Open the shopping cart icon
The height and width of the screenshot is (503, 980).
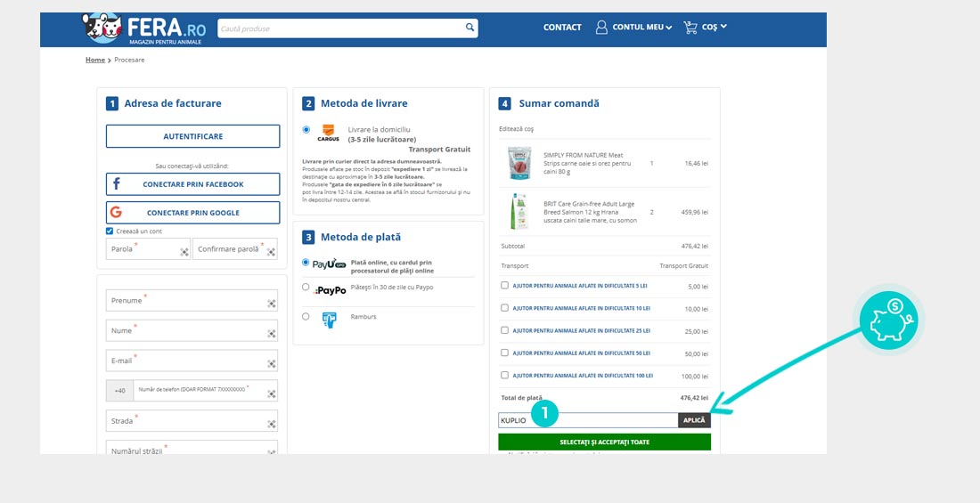[x=690, y=28]
